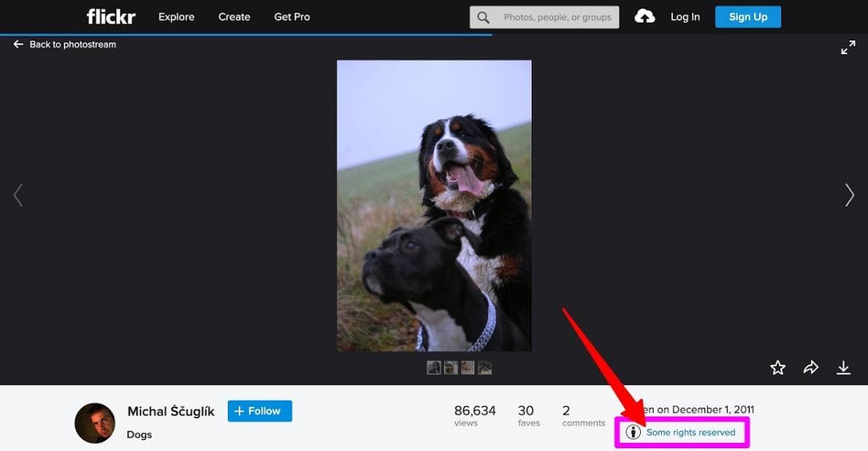Image resolution: width=868 pixels, height=451 pixels.
Task: Download the photo using the download icon
Action: click(843, 367)
